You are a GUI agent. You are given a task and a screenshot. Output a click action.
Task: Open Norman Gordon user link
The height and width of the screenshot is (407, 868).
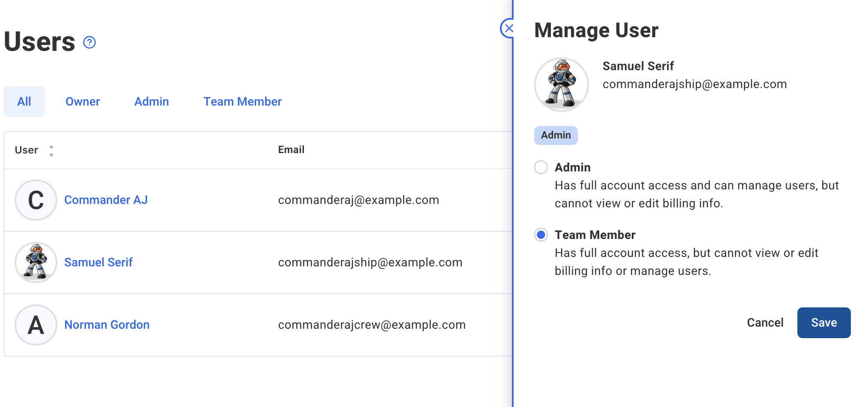click(107, 325)
